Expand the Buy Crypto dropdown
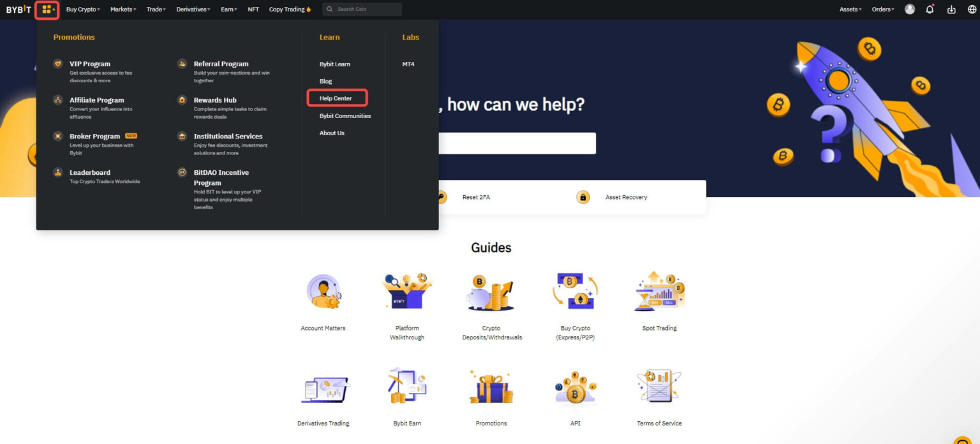The width and height of the screenshot is (980, 444). [x=83, y=10]
